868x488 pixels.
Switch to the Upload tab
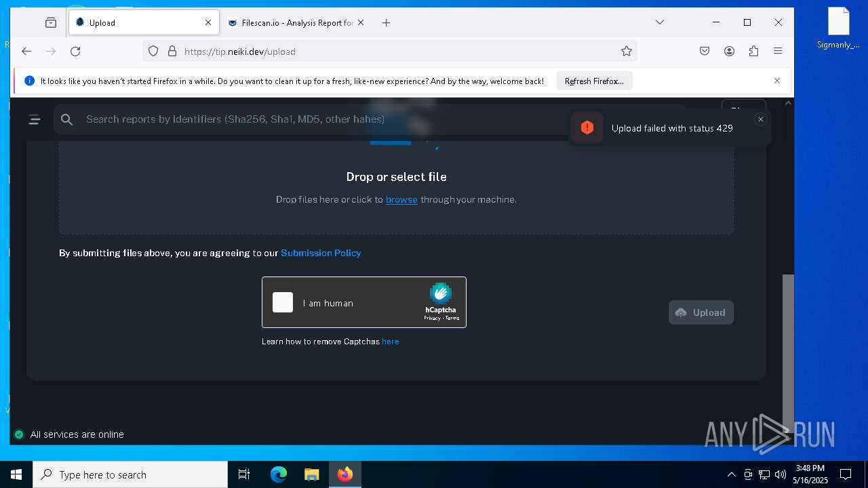144,22
